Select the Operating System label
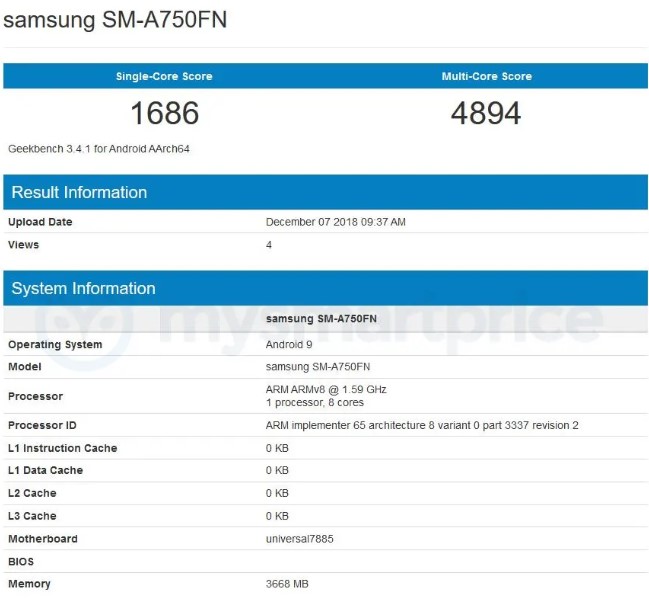Viewport: 649px width, 598px height. (55, 345)
